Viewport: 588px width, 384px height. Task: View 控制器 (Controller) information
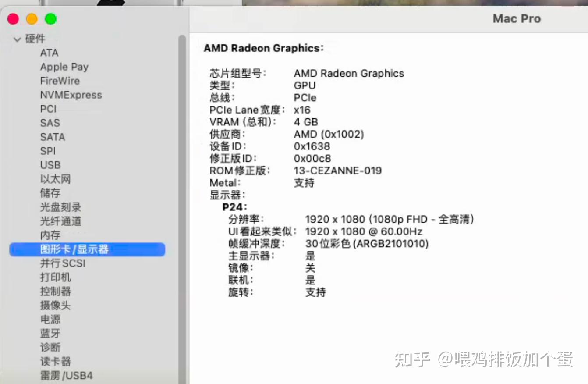[56, 292]
